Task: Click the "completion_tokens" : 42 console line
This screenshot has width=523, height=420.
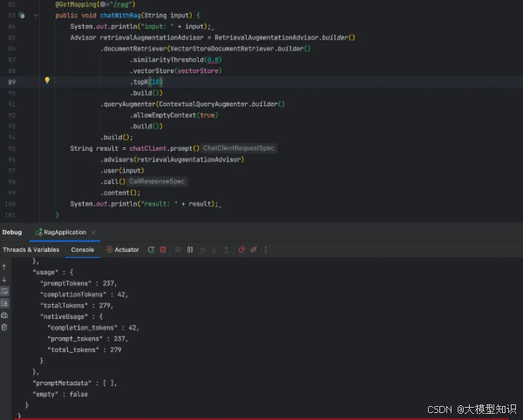Action: (93, 328)
